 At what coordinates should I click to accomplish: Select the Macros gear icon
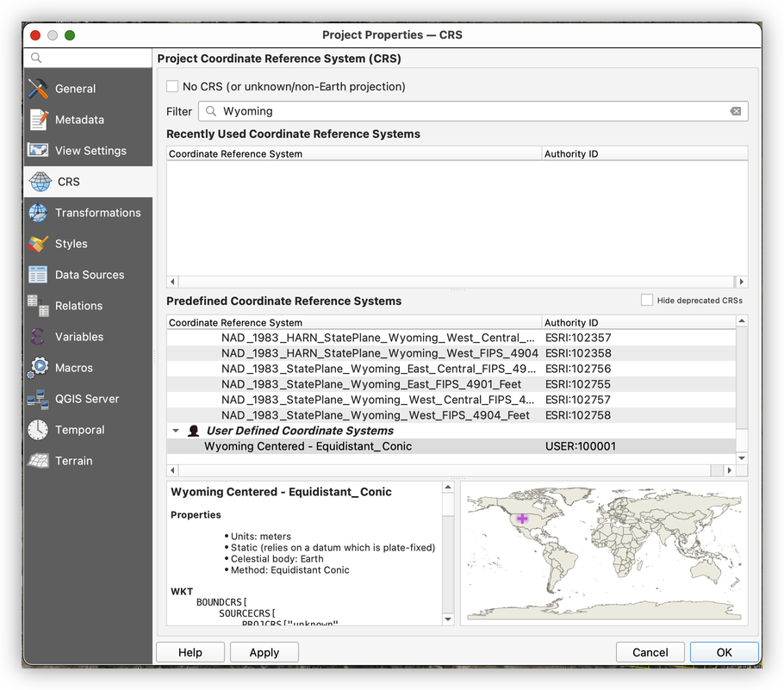click(38, 368)
